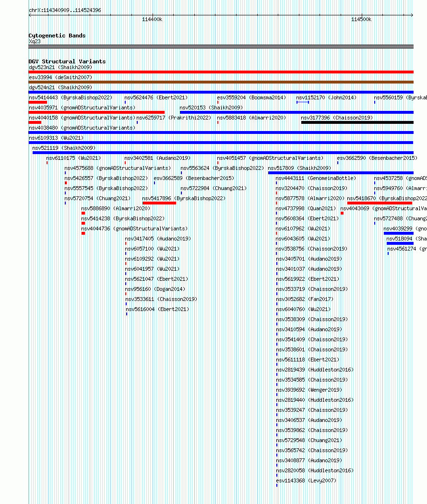The height and width of the screenshot is (504, 427).
Task: Select nsv5557545 (ByrskaBishop2022) variant
Action: [x=106, y=188]
